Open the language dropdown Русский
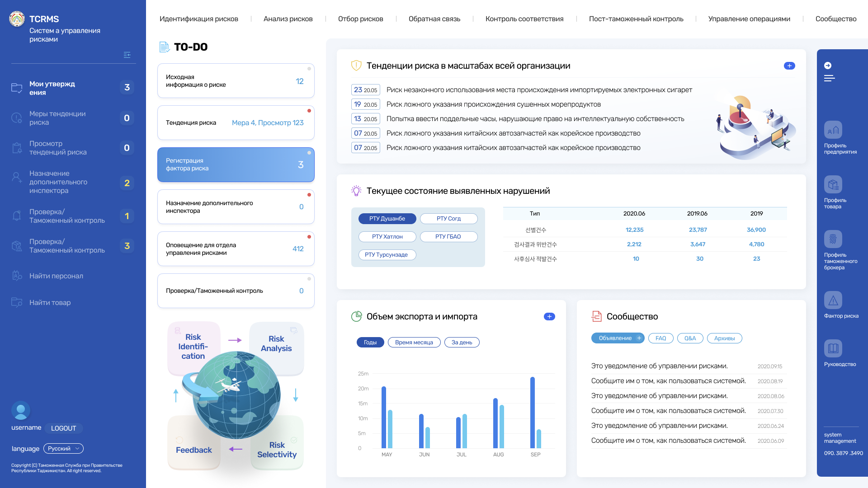Viewport: 868px width, 488px height. 63,449
